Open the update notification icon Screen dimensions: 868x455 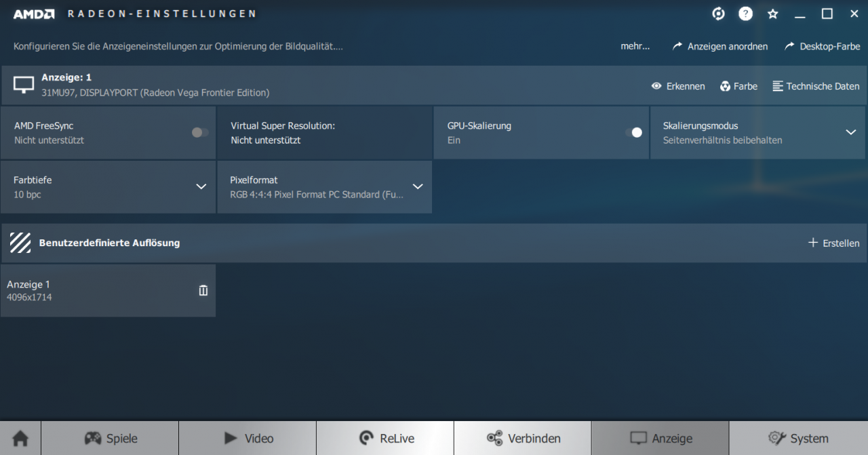(718, 14)
